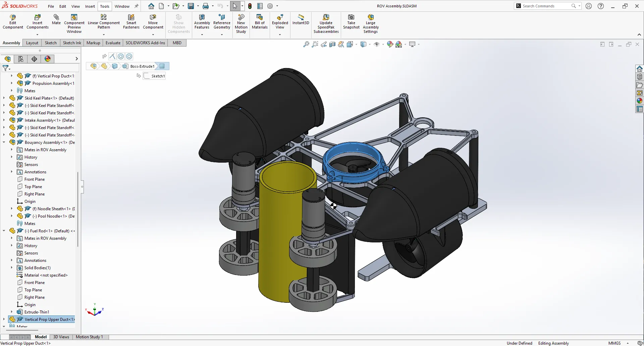Screen dimensions: 644x346
Task: Open the Options gear icon
Action: (270, 6)
